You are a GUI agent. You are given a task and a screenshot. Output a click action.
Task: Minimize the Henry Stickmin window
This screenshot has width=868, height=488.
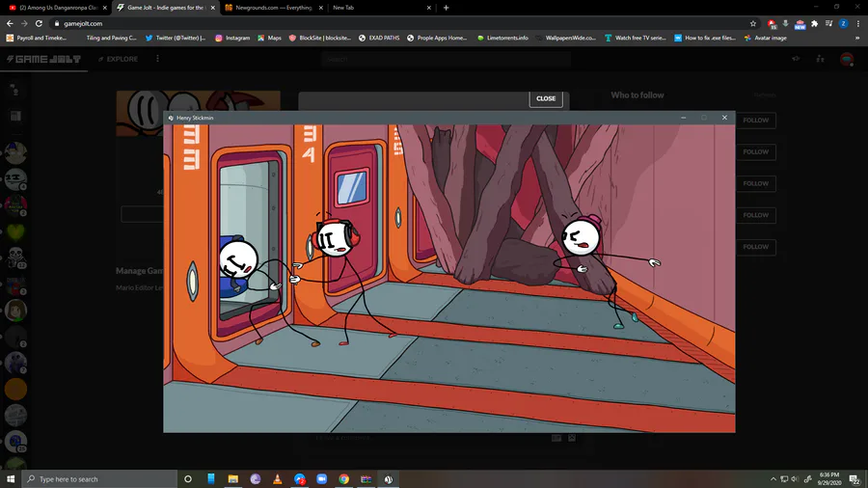click(684, 118)
